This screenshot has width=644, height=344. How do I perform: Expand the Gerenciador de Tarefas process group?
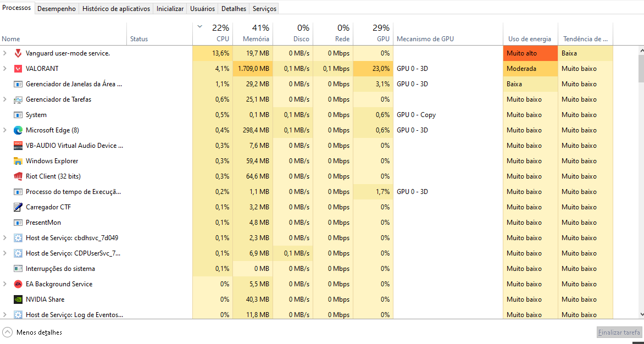pos(5,99)
